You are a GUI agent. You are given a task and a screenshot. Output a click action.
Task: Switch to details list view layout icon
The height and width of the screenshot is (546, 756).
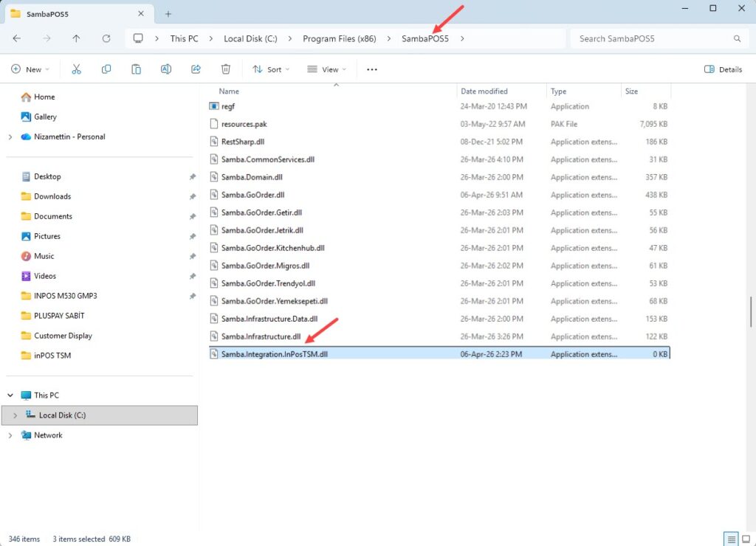[x=729, y=539]
